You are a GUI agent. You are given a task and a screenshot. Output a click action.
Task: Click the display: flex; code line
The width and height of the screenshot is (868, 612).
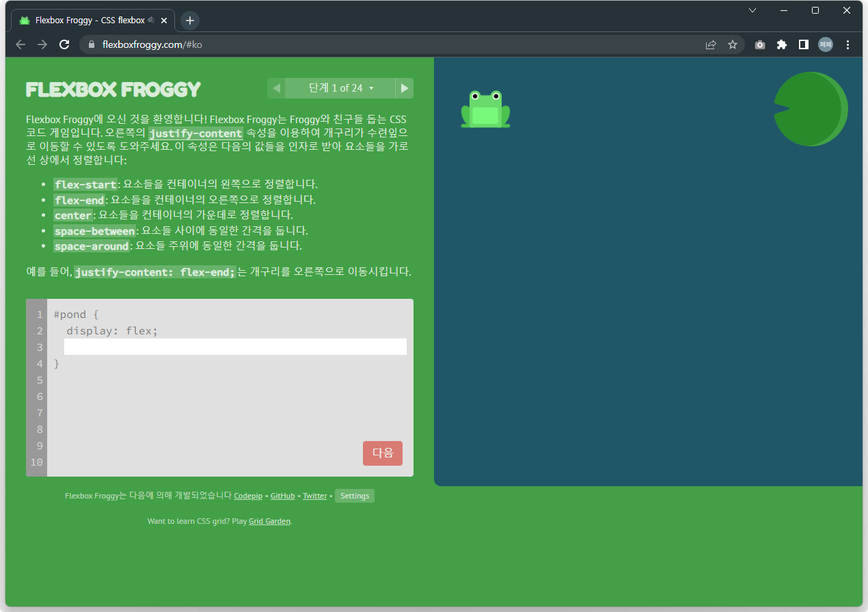click(112, 331)
